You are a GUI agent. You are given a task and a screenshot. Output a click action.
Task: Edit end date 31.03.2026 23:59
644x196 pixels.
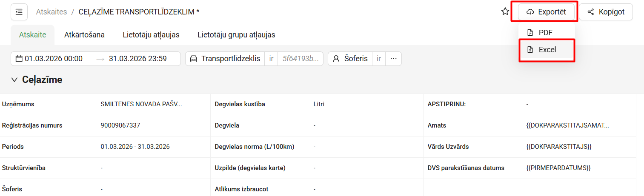[138, 59]
